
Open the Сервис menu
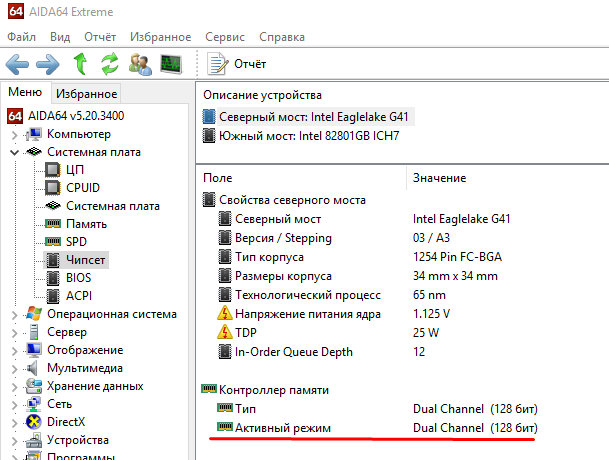[224, 37]
